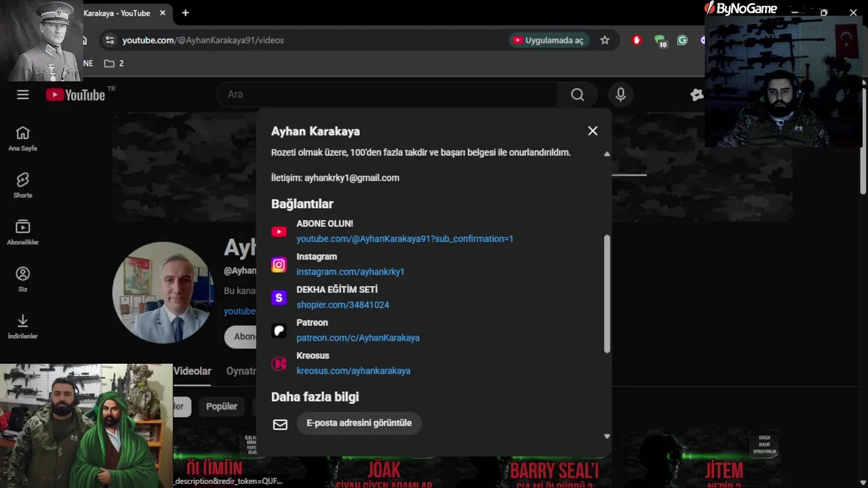Image resolution: width=868 pixels, height=488 pixels.
Task: Select the Popüler filter chip
Action: click(222, 407)
